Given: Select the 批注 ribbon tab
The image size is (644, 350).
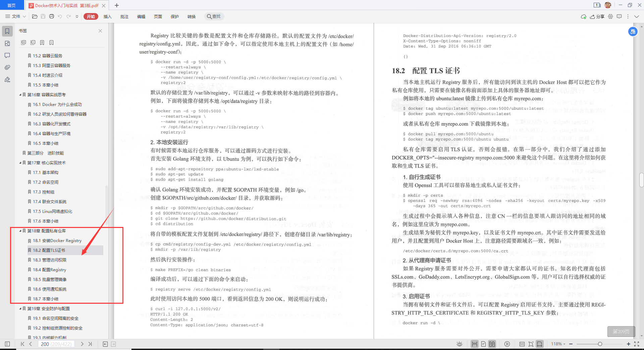Looking at the screenshot, I should coord(124,16).
